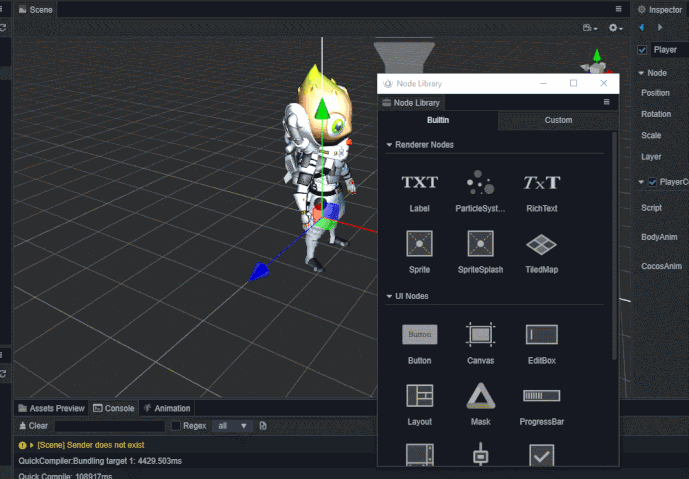Click the Script property label
The image size is (689, 479).
651,208
